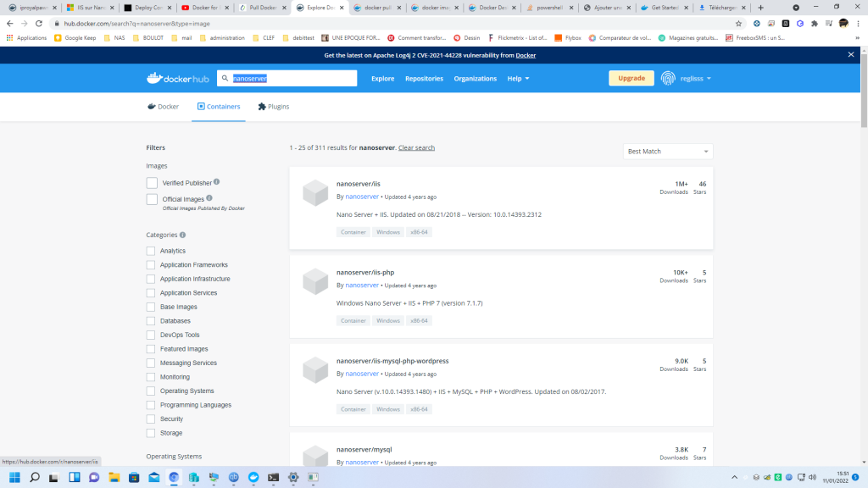The width and height of the screenshot is (868, 488).
Task: Open the Best Match sort dropdown
Action: point(667,152)
